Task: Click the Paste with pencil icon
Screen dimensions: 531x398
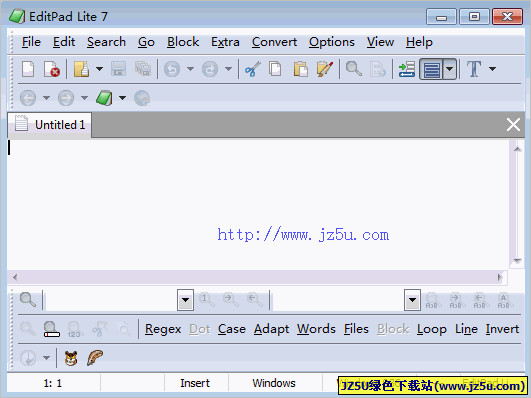Action: [x=324, y=69]
